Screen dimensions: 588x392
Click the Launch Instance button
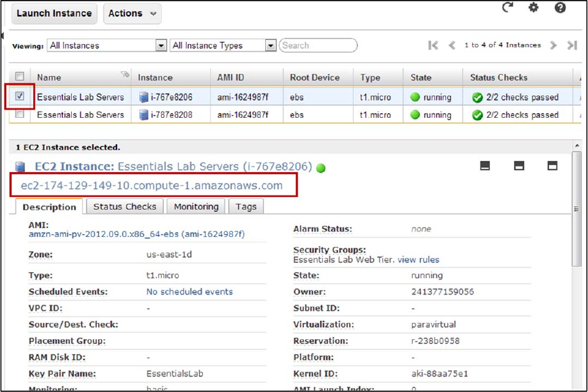tap(54, 14)
